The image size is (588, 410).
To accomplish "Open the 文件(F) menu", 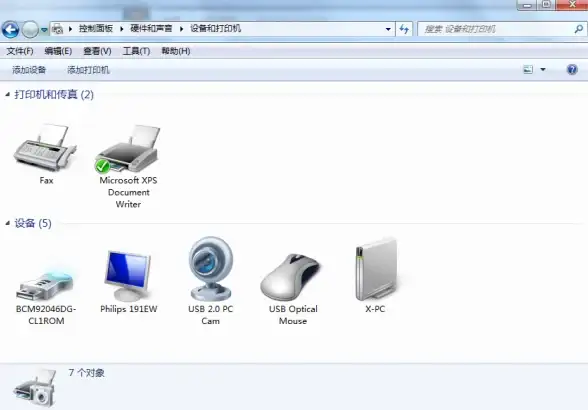I will click(x=20, y=51).
